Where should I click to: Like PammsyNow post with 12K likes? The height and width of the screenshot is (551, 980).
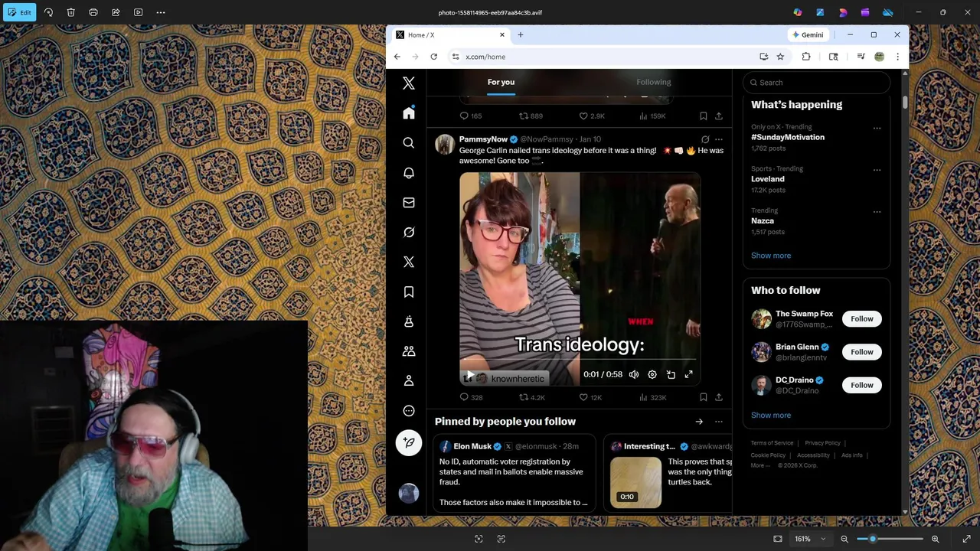590,397
